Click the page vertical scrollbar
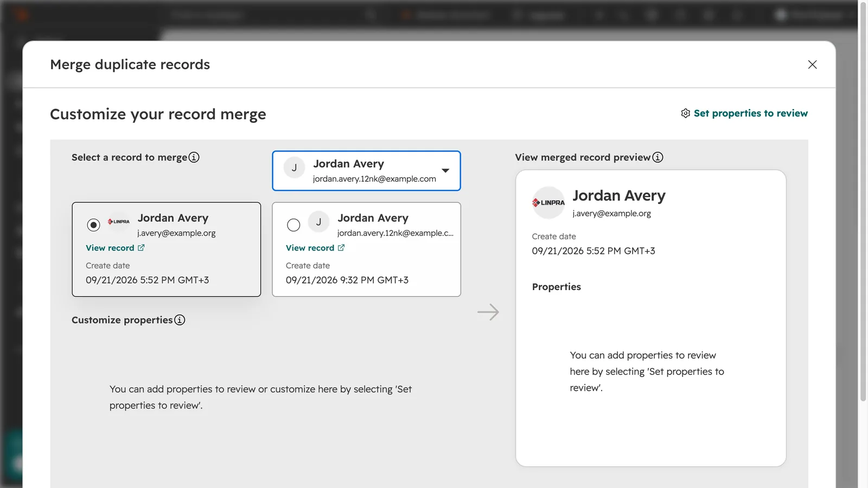Viewport: 868px width, 488px height. 863,201
